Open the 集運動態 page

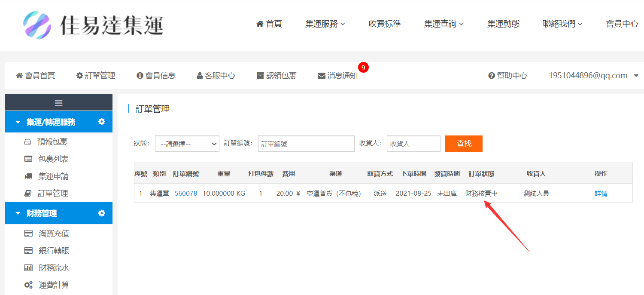click(504, 24)
